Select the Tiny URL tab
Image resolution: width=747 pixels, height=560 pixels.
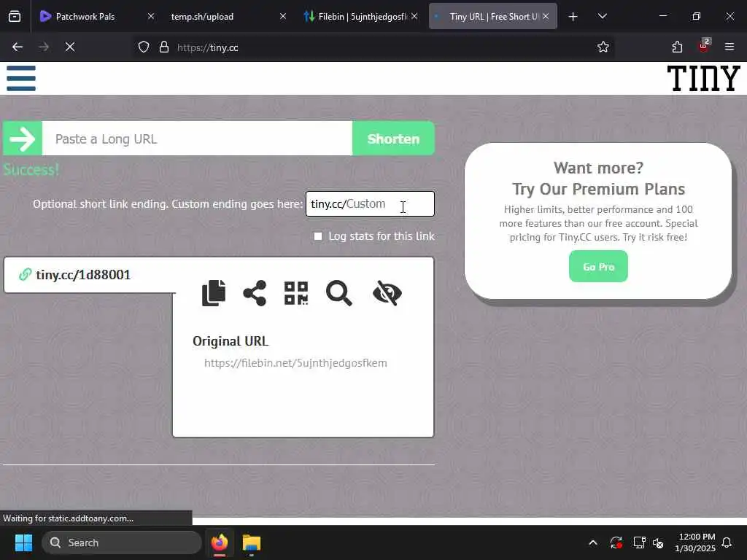493,17
